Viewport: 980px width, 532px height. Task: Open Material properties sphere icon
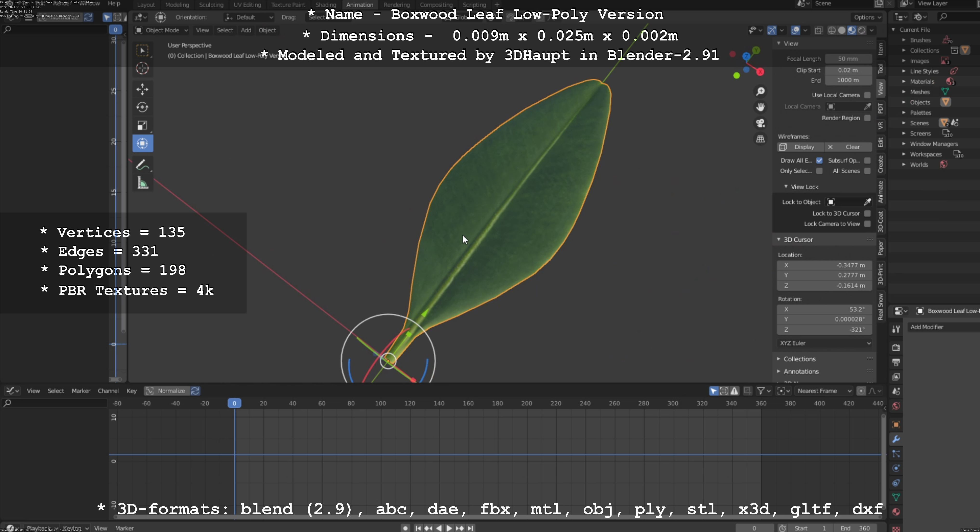pyautogui.click(x=896, y=512)
